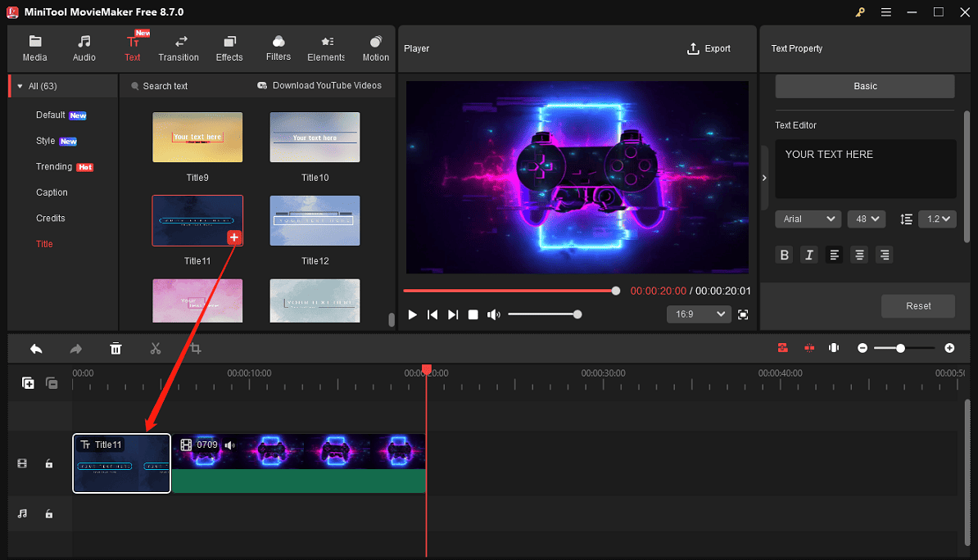Click the Text Editor box

[865, 169]
